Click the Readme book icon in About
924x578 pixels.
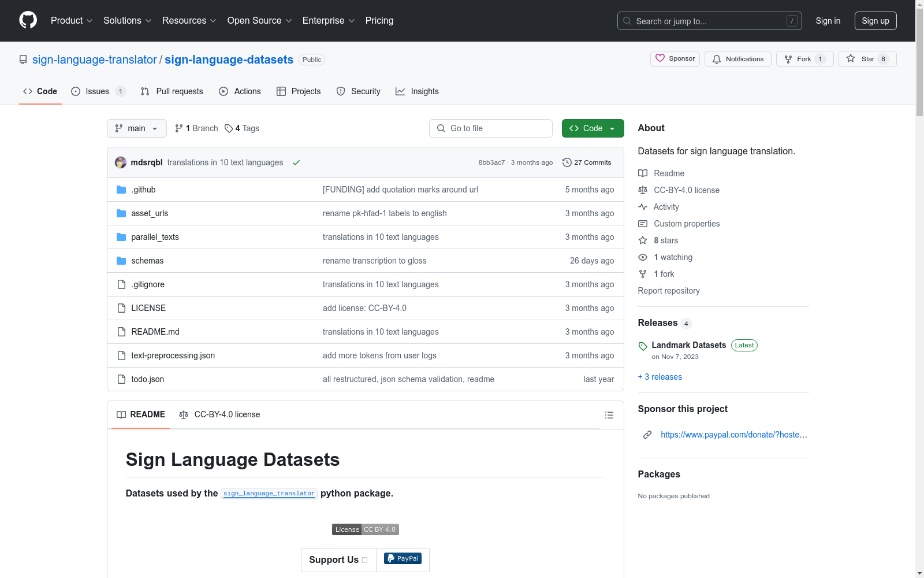tap(643, 173)
